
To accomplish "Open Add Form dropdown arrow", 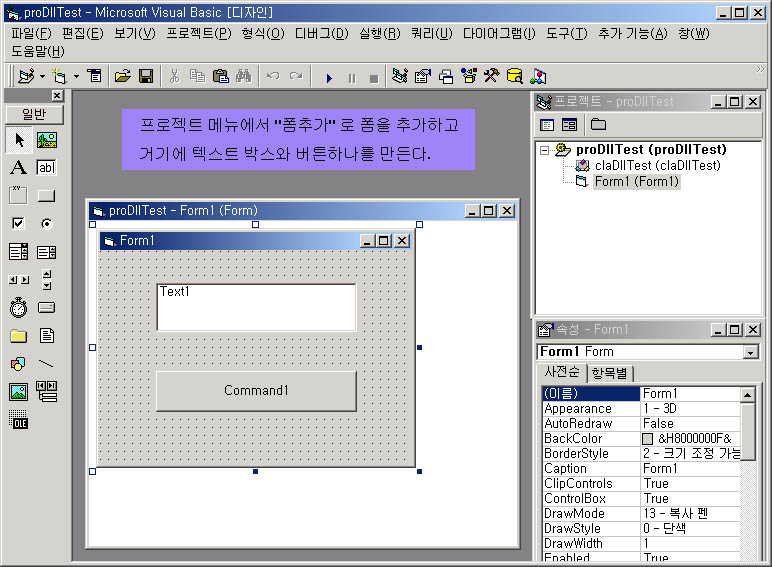I will [76, 76].
